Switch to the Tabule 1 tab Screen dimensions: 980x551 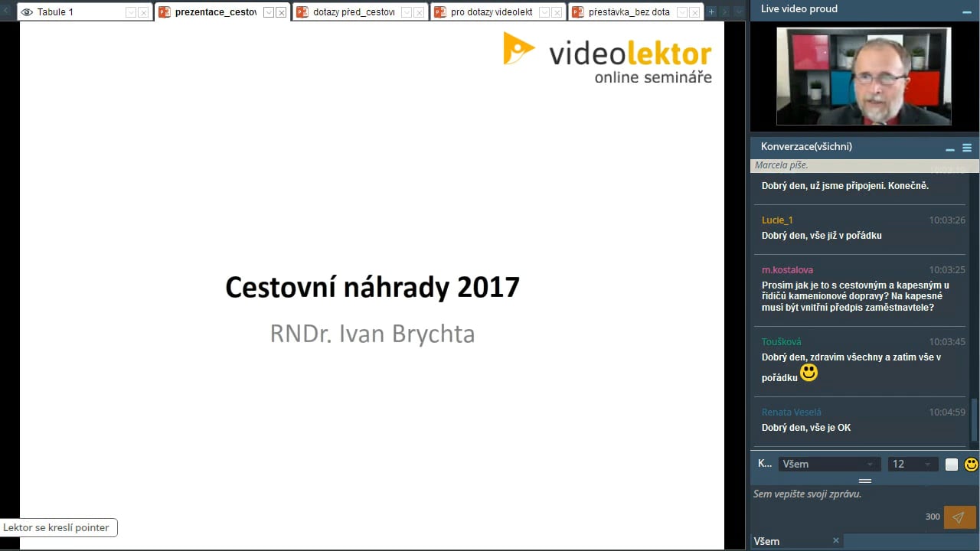[x=84, y=11]
